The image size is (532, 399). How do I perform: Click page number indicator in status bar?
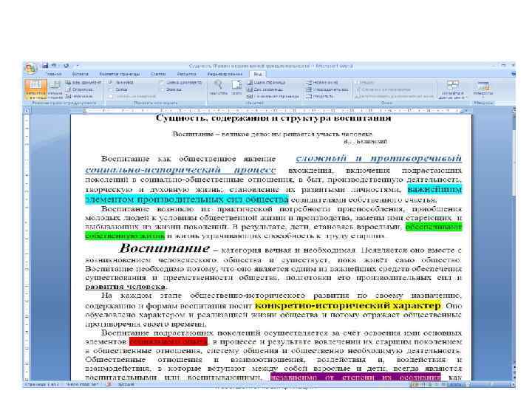point(42,385)
